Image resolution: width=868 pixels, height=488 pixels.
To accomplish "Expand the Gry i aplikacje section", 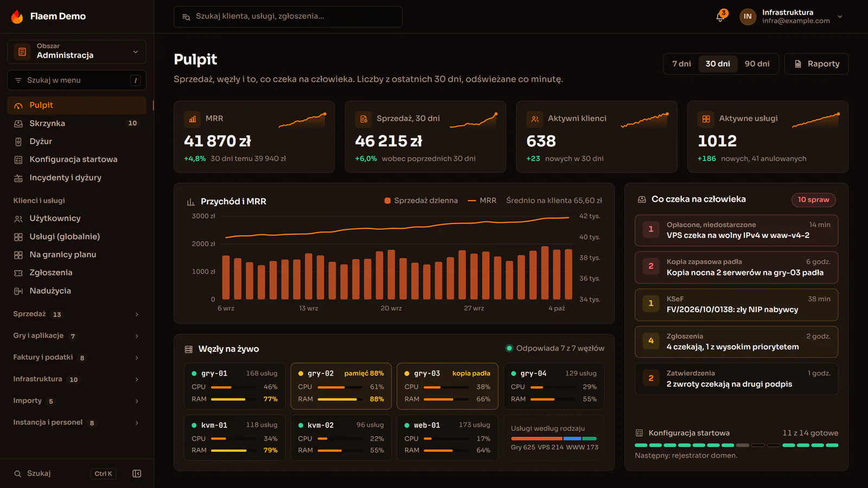I will point(76,336).
